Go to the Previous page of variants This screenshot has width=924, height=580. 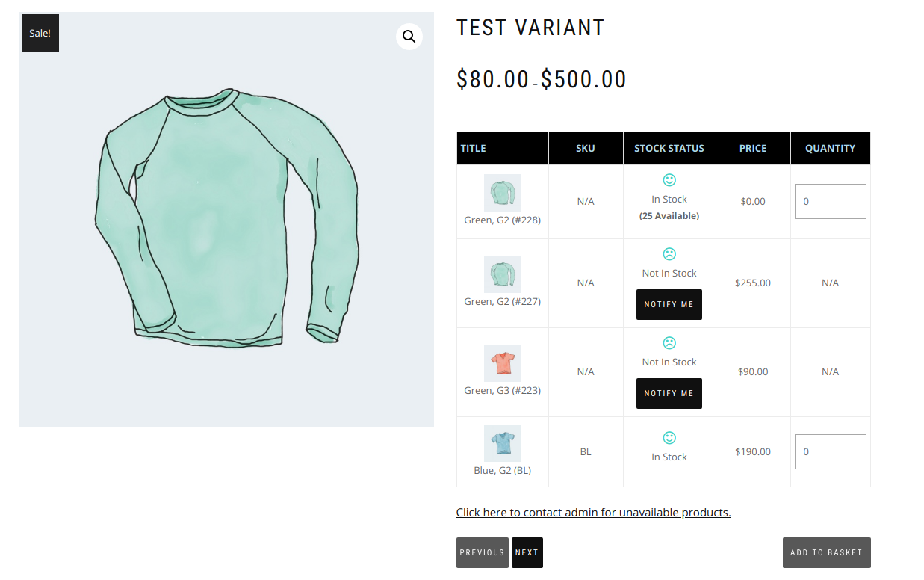482,552
